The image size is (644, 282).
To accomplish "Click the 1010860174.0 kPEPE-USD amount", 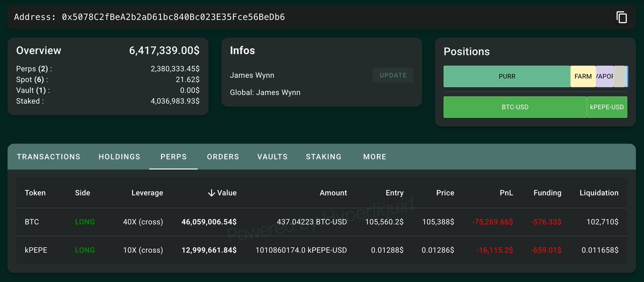I will 301,250.
